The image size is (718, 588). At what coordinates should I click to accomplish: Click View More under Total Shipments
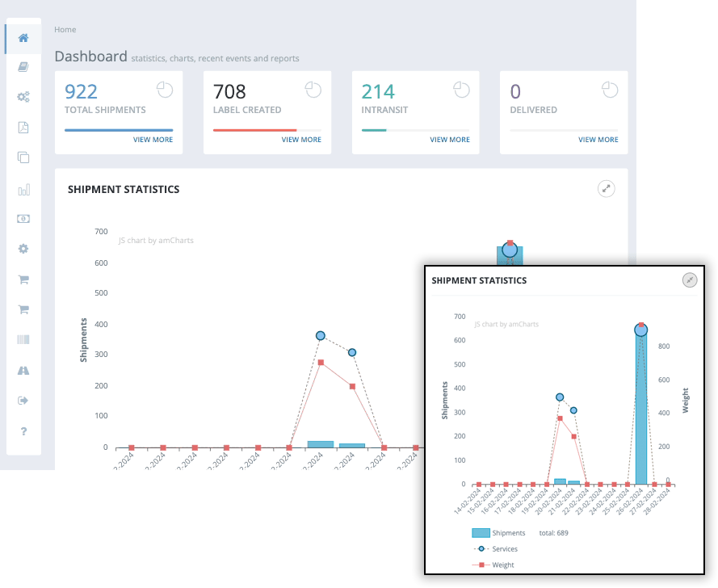153,140
